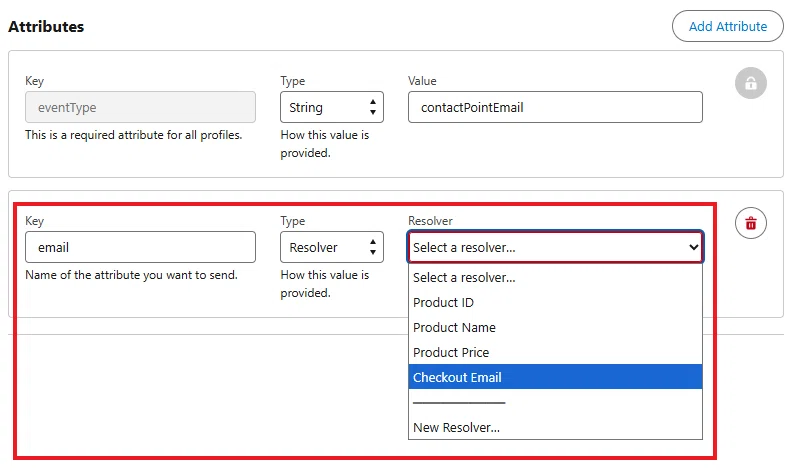This screenshot has height=472, width=794.
Task: Click the Add Attribute button
Action: tap(728, 26)
